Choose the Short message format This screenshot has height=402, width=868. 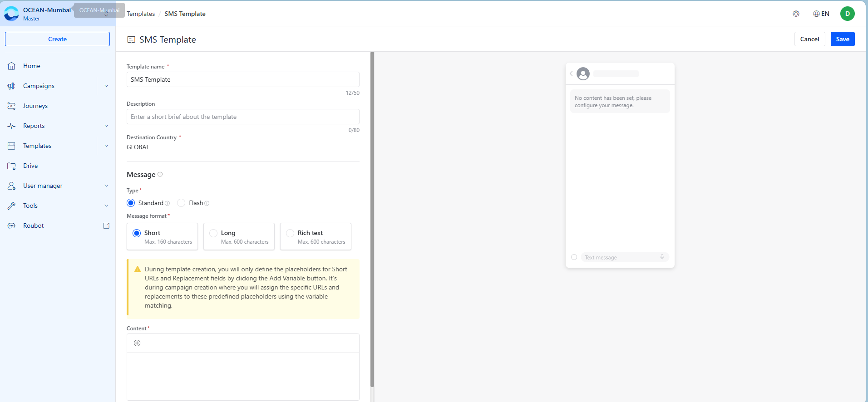[162, 236]
